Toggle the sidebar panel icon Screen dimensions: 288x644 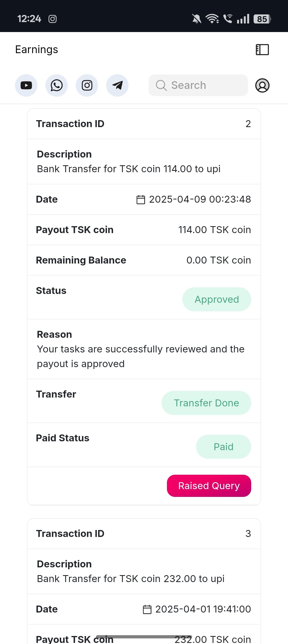click(x=262, y=50)
